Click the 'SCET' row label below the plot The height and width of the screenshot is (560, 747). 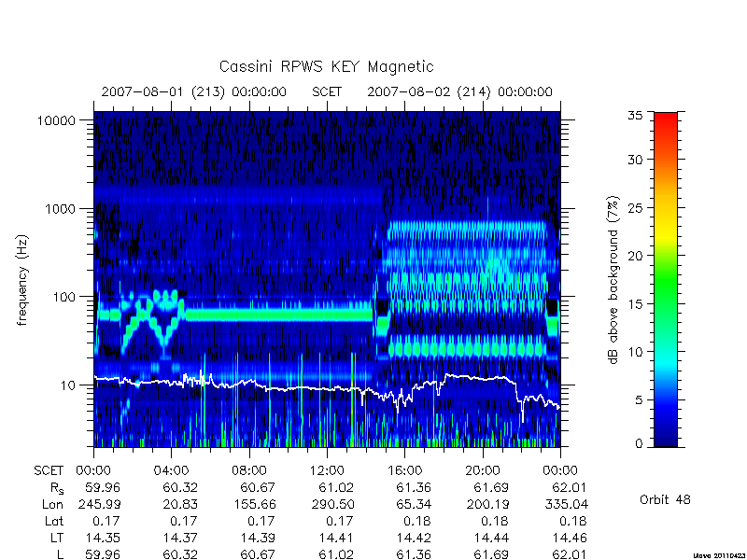[x=49, y=471]
